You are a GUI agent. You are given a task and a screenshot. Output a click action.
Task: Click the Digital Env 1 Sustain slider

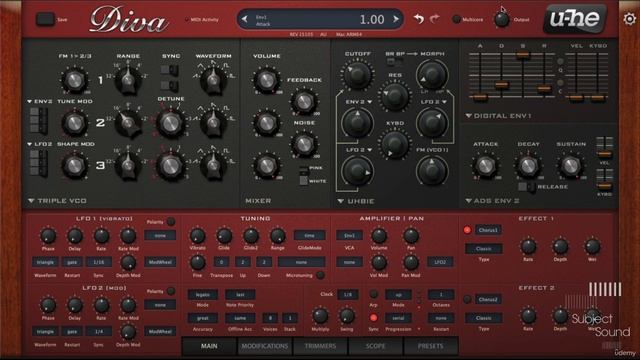522,54
